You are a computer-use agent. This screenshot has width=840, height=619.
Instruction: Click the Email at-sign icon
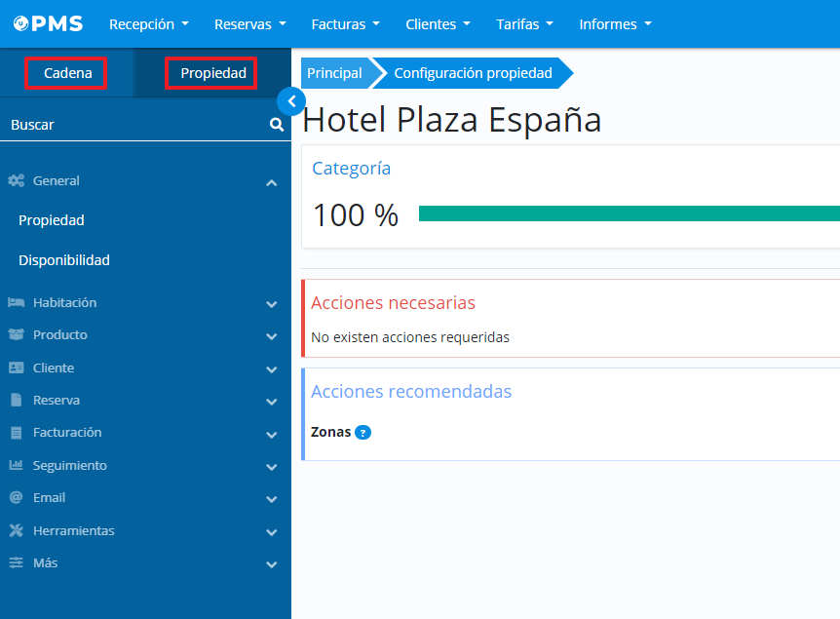16,498
